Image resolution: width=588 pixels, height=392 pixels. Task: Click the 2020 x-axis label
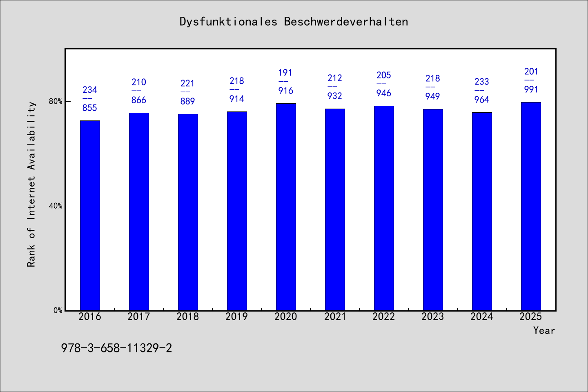pos(286,316)
